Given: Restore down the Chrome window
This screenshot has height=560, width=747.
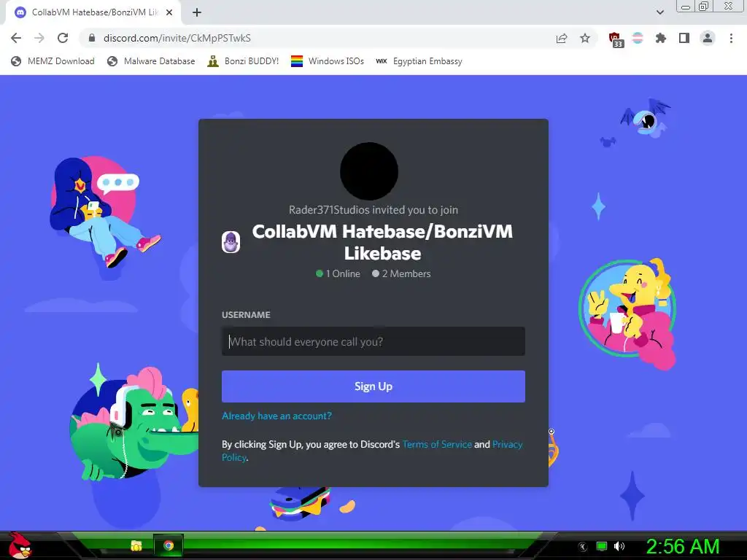Looking at the screenshot, I should click(704, 6).
